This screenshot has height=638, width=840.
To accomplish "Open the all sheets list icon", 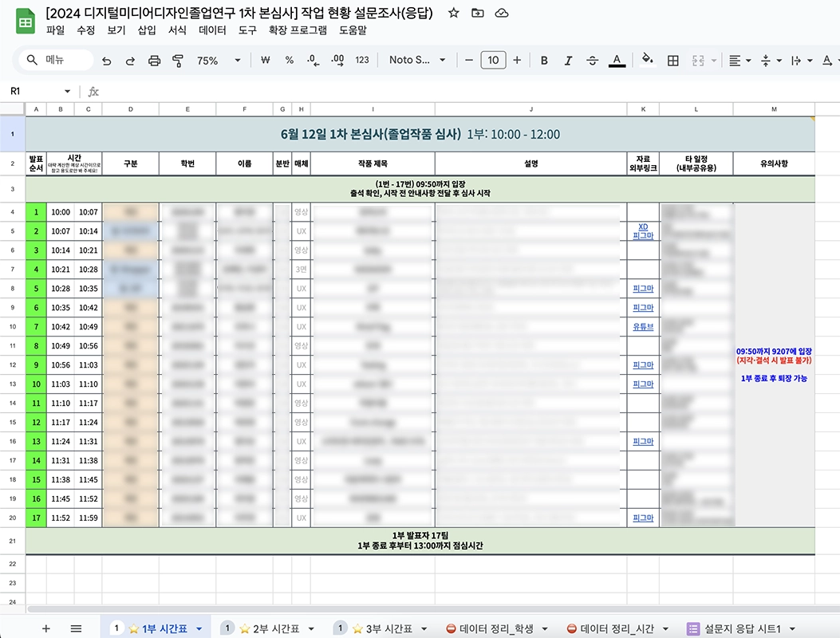I will tap(76, 628).
